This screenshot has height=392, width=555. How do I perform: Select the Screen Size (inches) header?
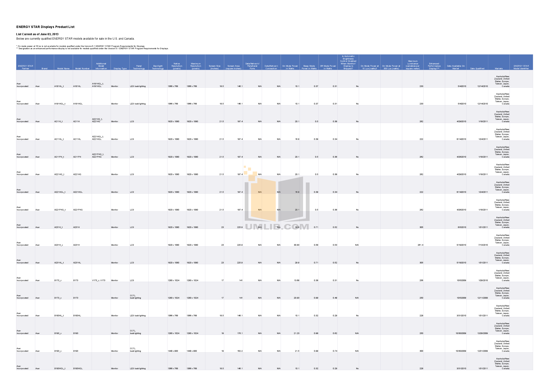[215, 67]
